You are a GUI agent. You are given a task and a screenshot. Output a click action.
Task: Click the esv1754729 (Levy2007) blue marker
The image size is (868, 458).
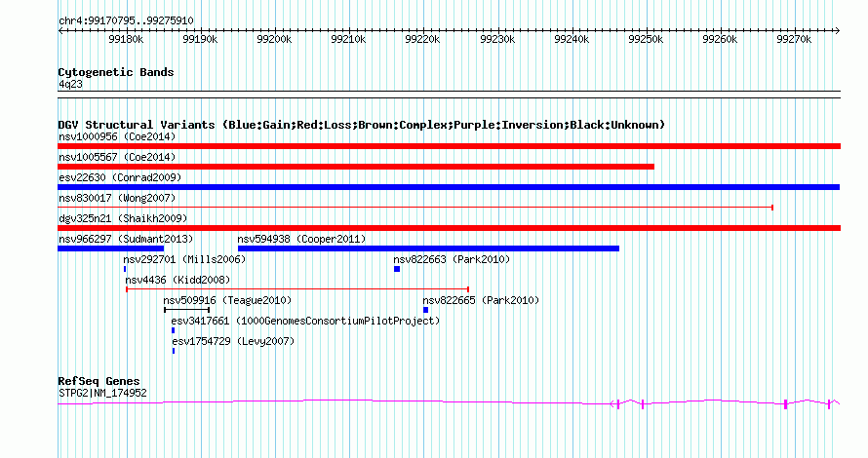point(174,351)
